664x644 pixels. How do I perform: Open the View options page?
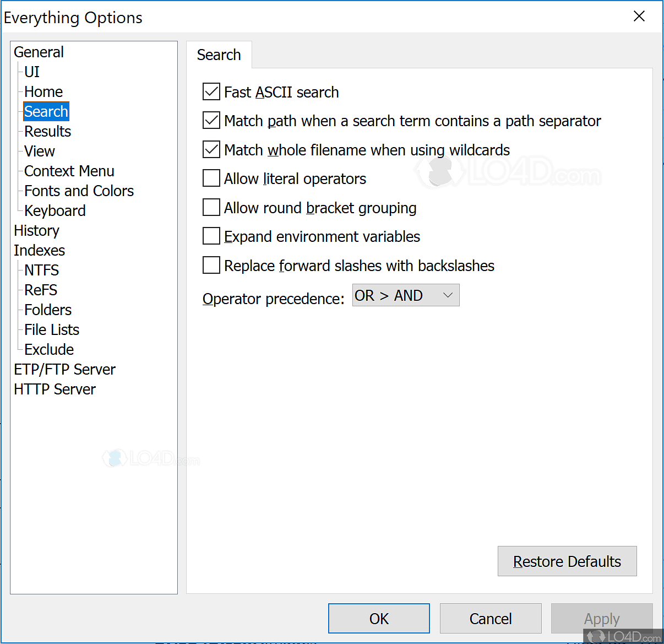[40, 151]
